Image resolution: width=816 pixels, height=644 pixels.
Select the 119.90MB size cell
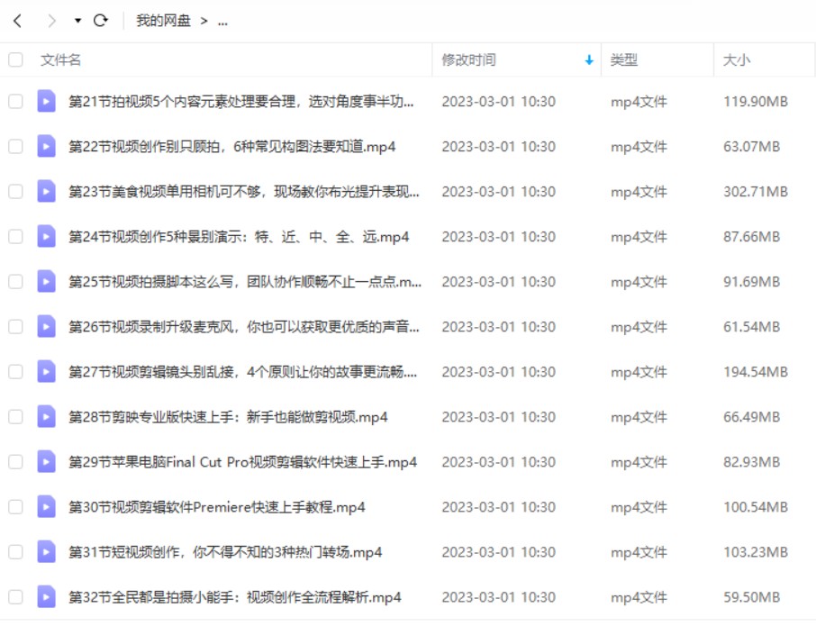click(x=755, y=102)
